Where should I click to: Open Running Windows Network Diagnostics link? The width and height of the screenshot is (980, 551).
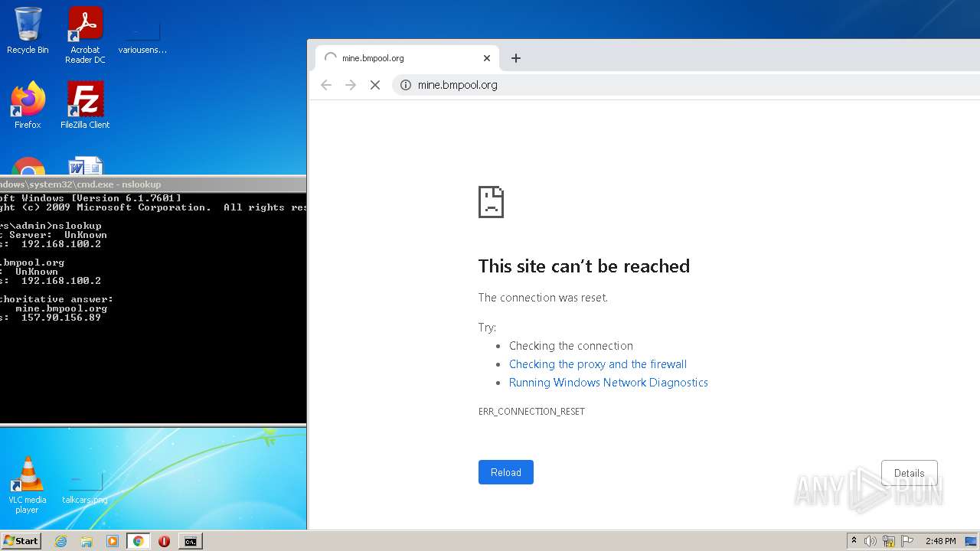coord(609,383)
